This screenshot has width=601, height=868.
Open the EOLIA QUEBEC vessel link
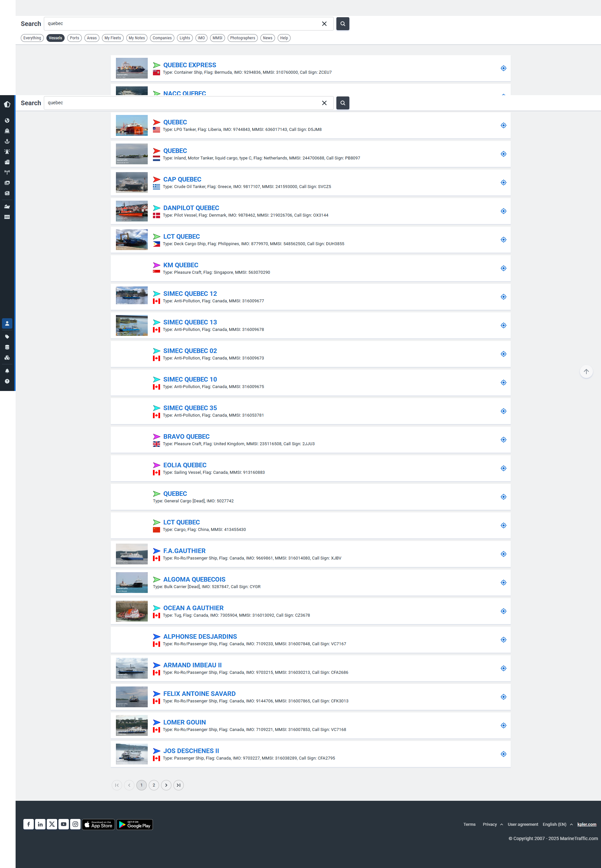pyautogui.click(x=184, y=465)
